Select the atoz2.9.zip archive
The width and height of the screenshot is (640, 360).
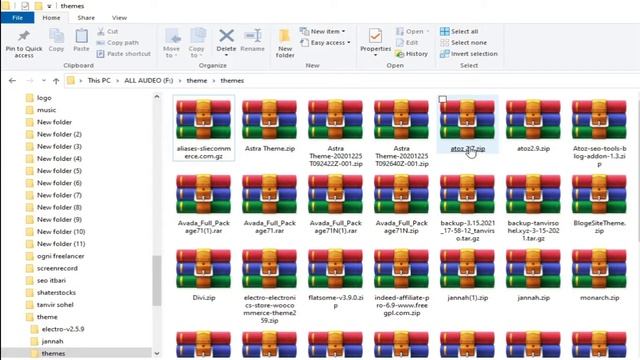[x=533, y=125]
